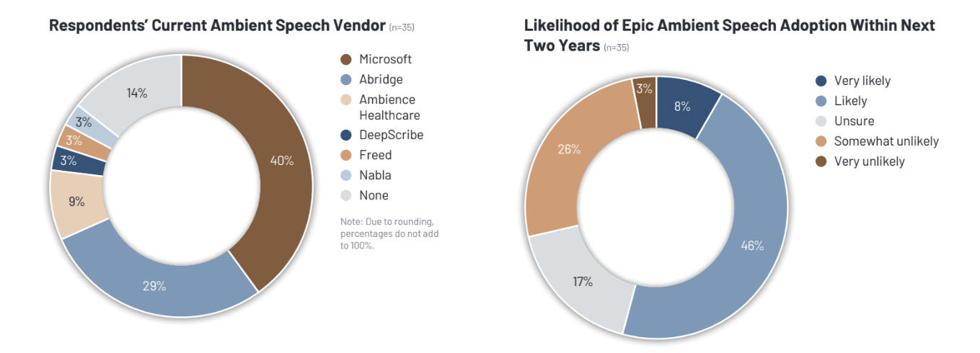Select the Nabla legend swatch
Screen dimensions: 980x353
tap(345, 175)
